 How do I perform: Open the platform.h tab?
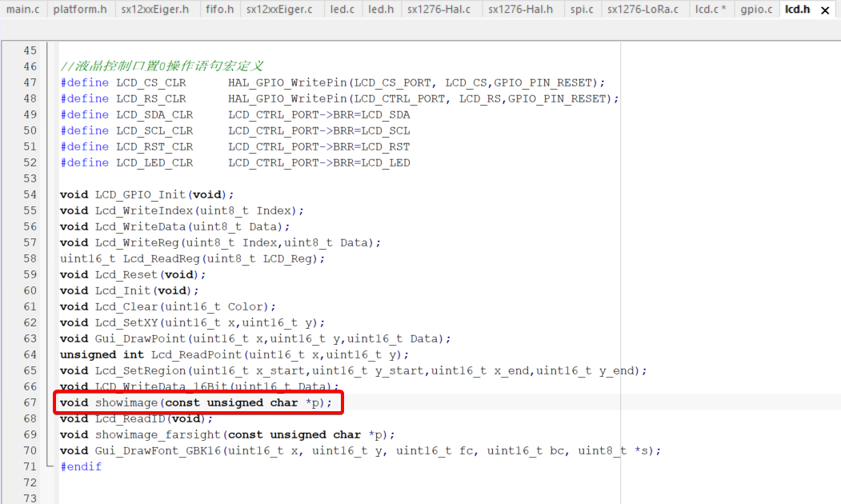80,10
